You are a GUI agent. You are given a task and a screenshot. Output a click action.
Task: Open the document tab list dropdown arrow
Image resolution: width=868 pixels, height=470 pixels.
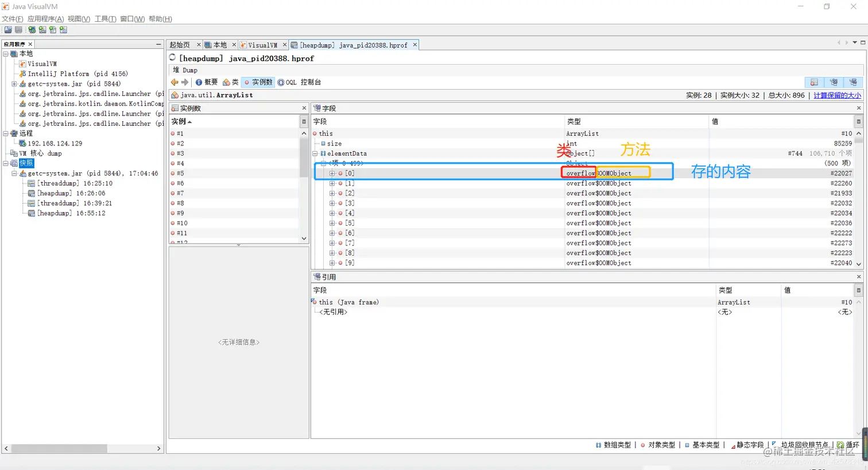click(x=855, y=43)
